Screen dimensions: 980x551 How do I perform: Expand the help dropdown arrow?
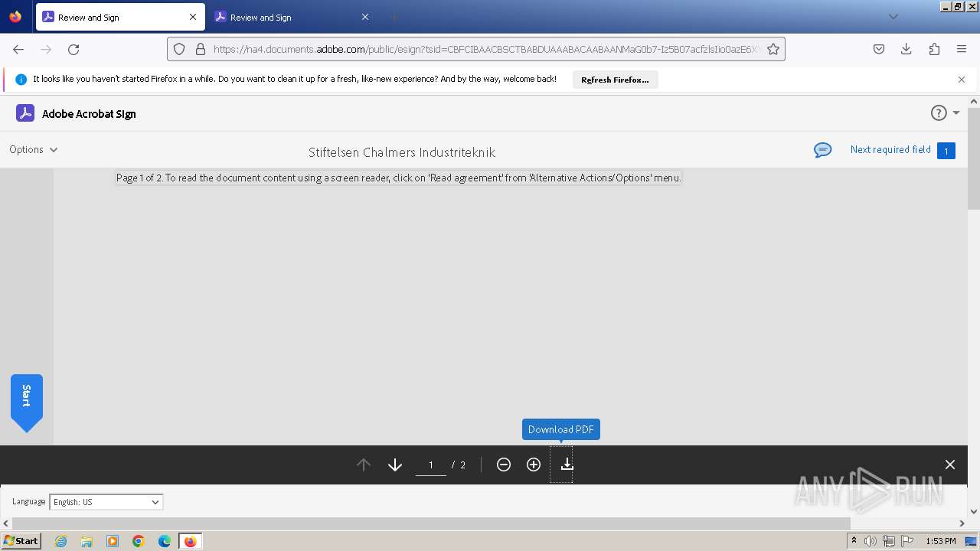coord(956,113)
